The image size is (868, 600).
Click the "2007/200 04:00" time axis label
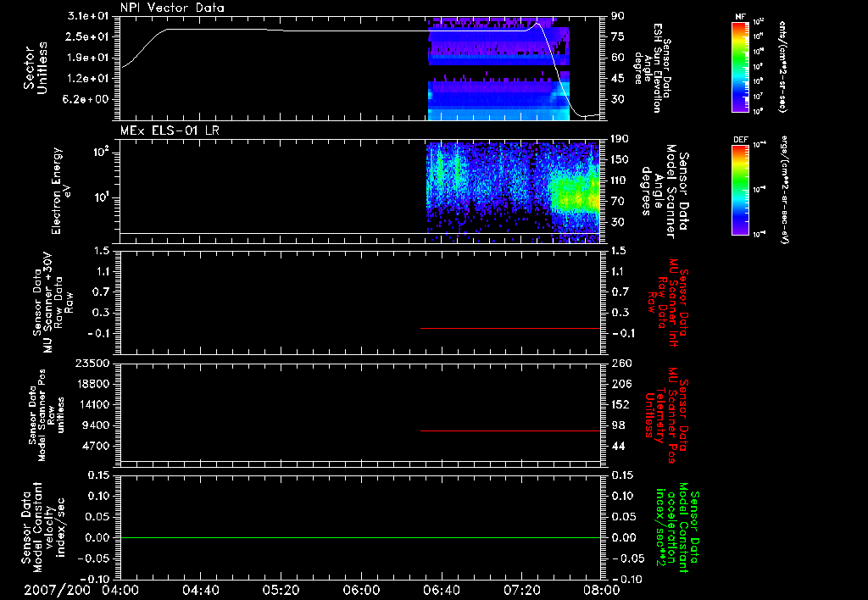[x=82, y=590]
